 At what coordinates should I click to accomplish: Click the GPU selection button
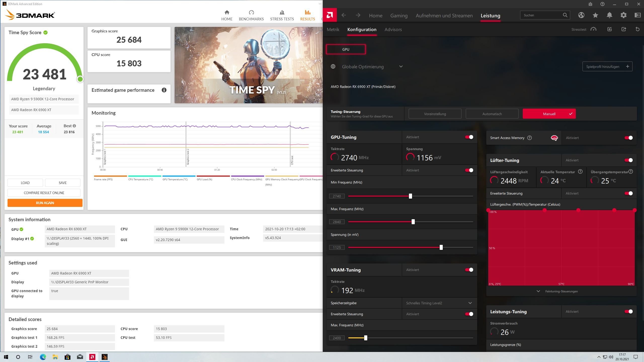click(346, 49)
